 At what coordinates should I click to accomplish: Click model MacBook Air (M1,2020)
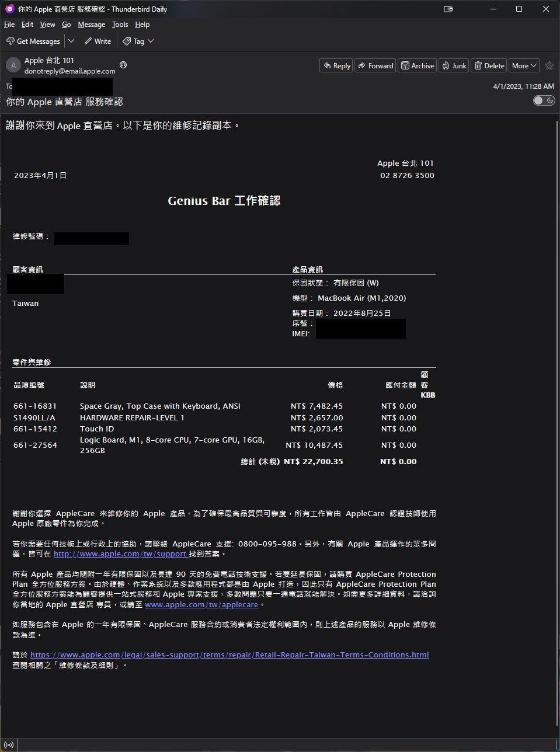[362, 298]
